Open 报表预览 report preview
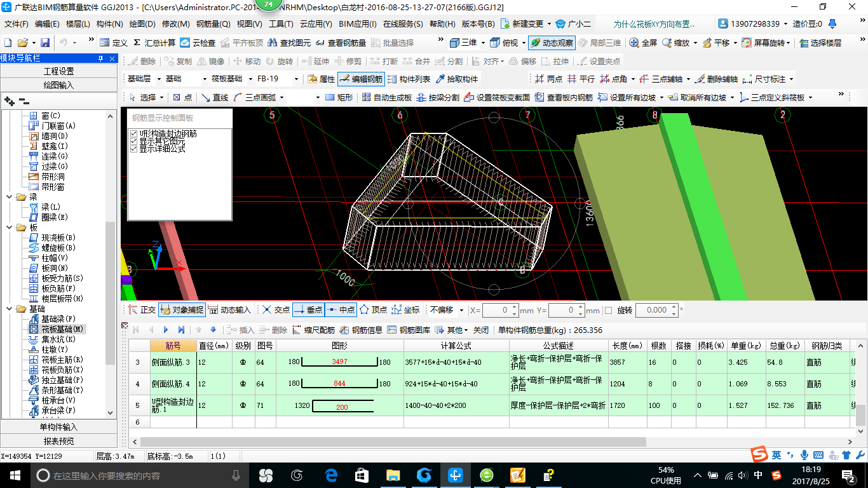The image size is (868, 488). point(58,441)
